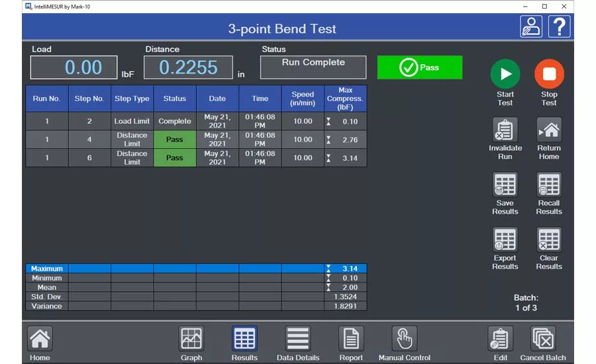
Task: Select the Mean statistics row label
Action: (x=47, y=288)
